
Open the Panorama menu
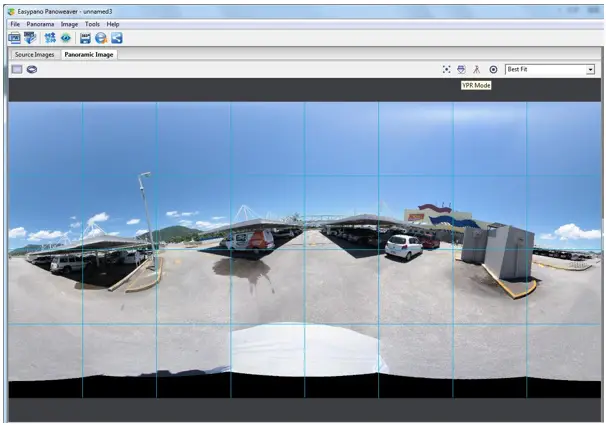[x=40, y=24]
